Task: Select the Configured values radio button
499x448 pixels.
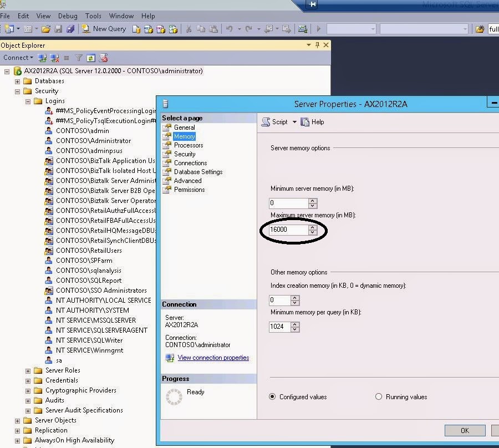Action: point(272,396)
